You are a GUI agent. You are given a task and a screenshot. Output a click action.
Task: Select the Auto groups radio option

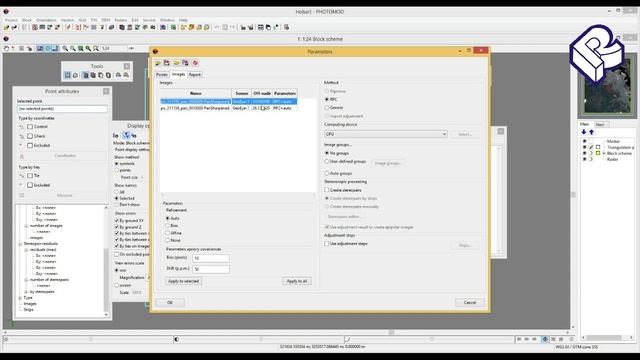[x=327, y=173]
